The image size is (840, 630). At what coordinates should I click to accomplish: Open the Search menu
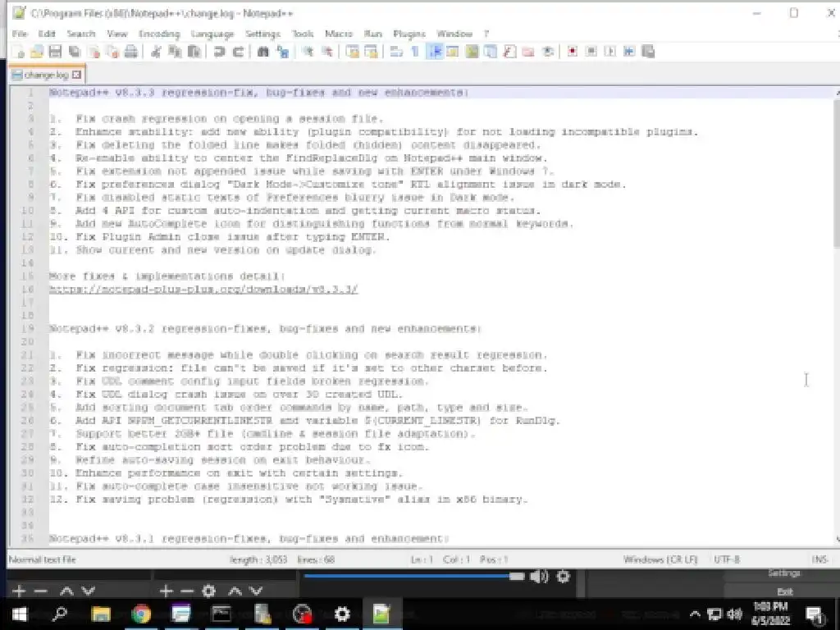tap(81, 34)
